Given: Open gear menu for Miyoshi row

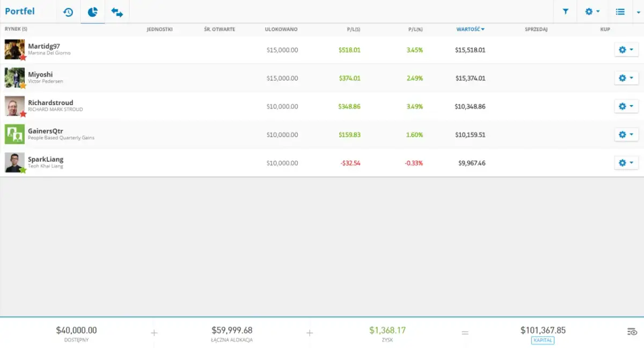Looking at the screenshot, I should tap(626, 78).
